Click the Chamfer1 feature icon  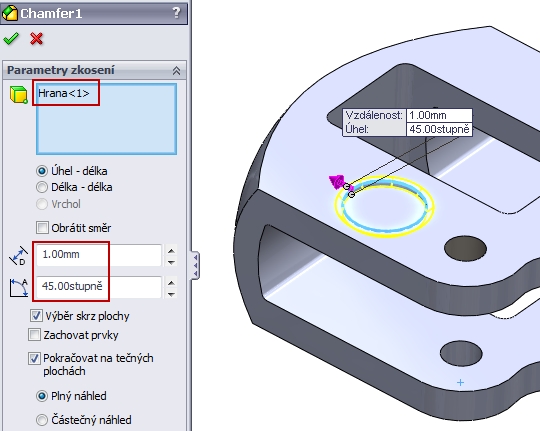point(10,13)
